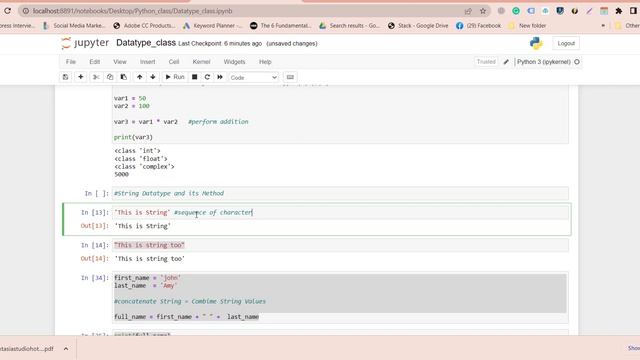The width and height of the screenshot is (640, 360).
Task: Reload the page in browser
Action: click(7, 11)
